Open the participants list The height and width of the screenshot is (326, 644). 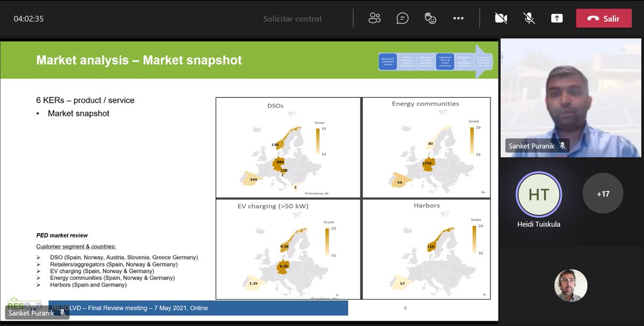click(x=375, y=18)
